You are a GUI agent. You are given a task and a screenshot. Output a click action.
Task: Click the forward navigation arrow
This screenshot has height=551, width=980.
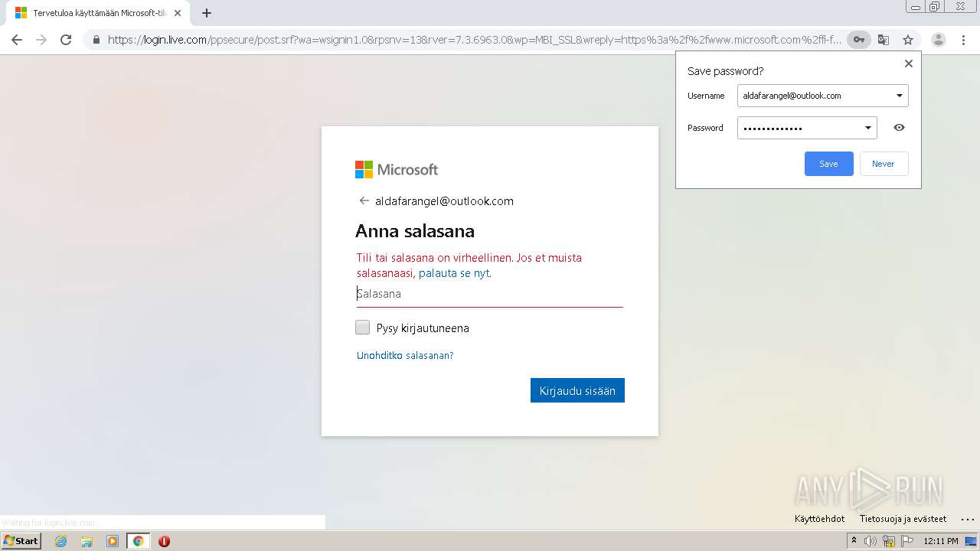41,40
